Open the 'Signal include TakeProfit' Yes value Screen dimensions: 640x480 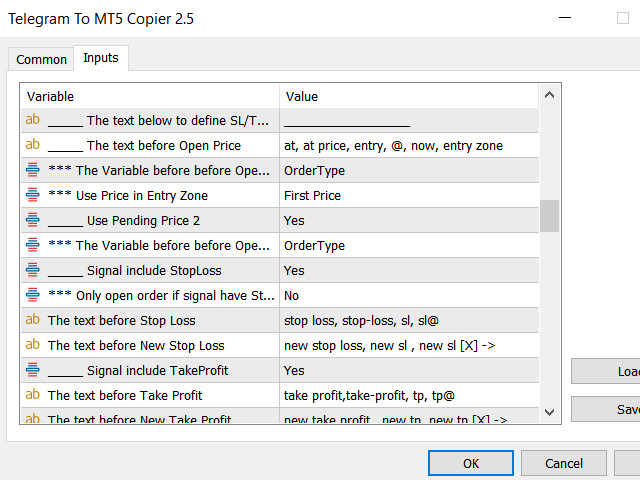coord(409,370)
